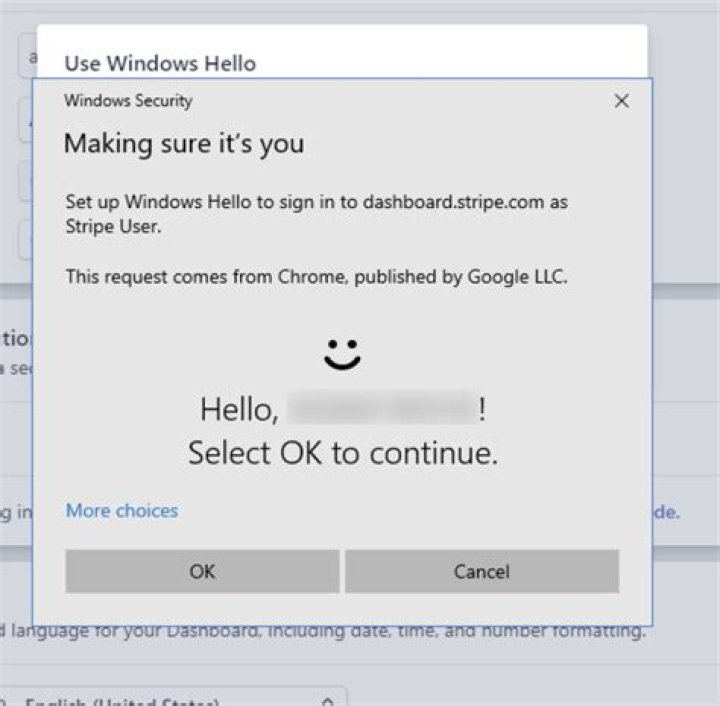Click the "published by Google LLC" line
Screen dimensions: 720x706
click(317, 277)
